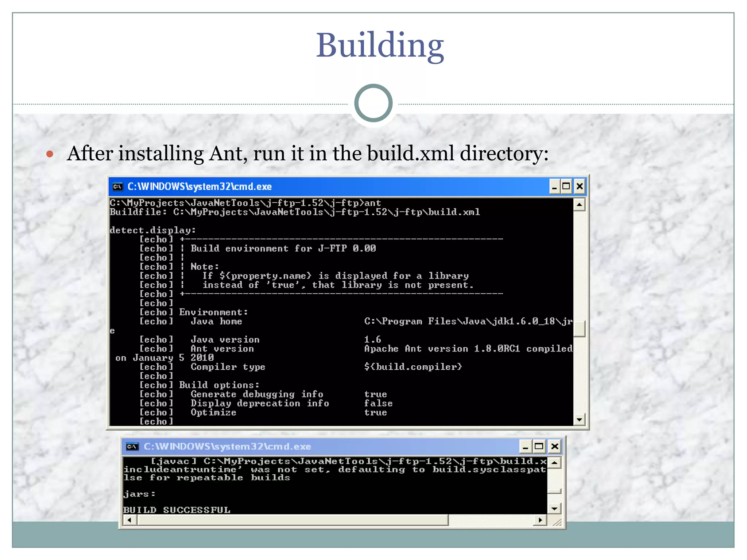Click the prompt line ending in '>ant'
This screenshot has width=747, height=560.
[x=245, y=203]
